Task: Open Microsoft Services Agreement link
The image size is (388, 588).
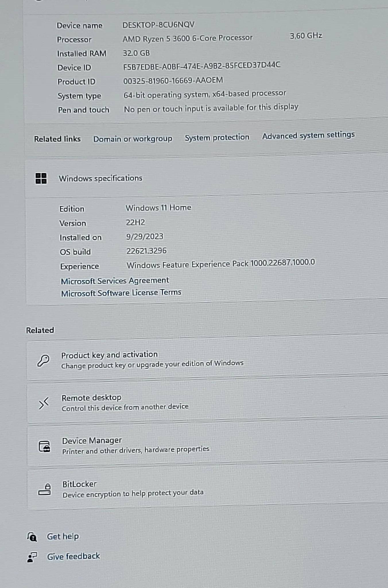Action: point(115,281)
